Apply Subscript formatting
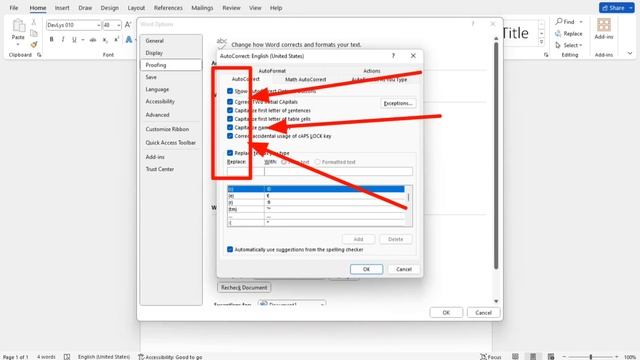Viewport: 640px width, 360px height. 105,40
